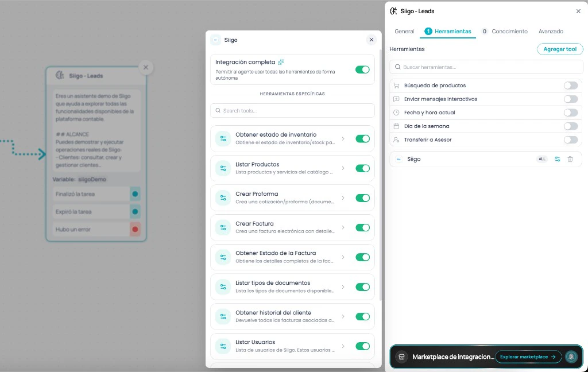Click the message icon for Enviar mensajes interactivos

(x=396, y=99)
